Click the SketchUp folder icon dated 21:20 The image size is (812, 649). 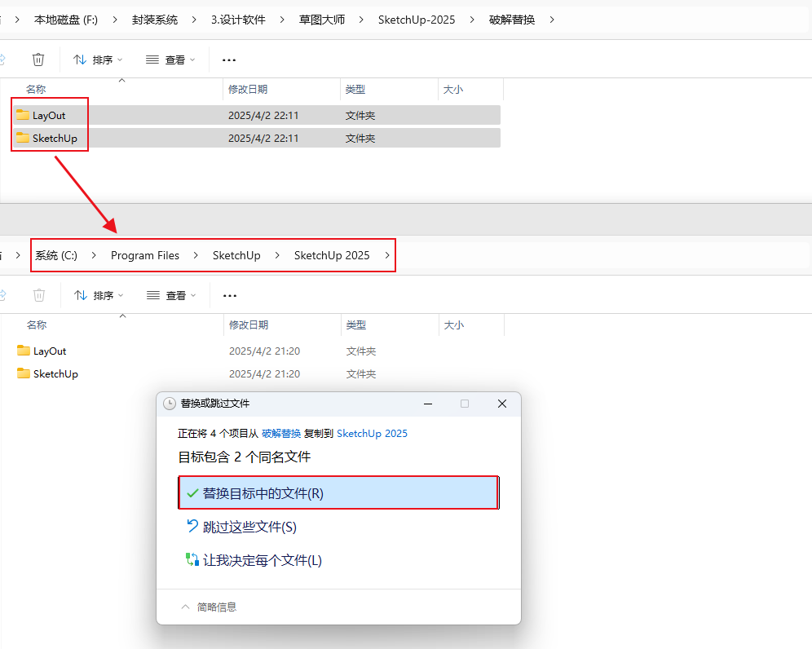[24, 373]
